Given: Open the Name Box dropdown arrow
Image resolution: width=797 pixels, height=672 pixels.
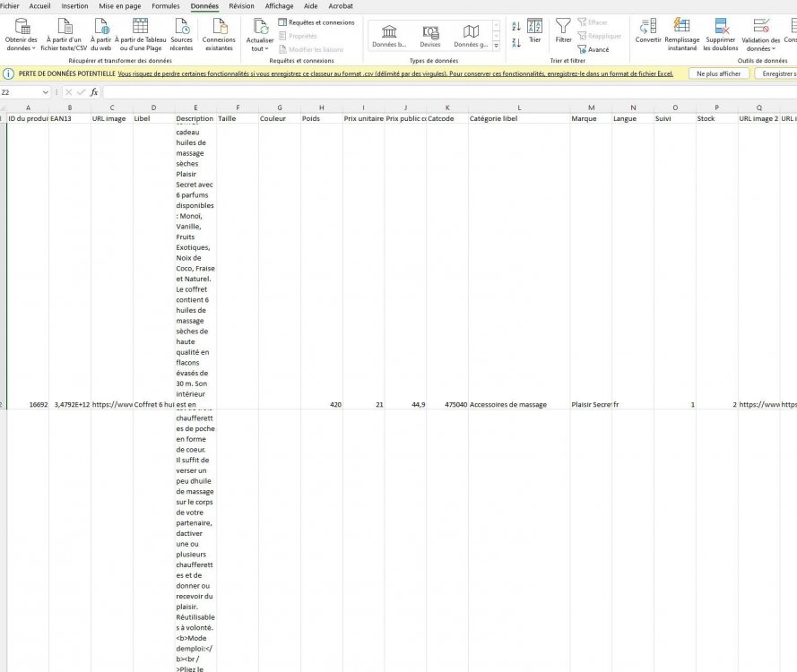Looking at the screenshot, I should (x=45, y=92).
